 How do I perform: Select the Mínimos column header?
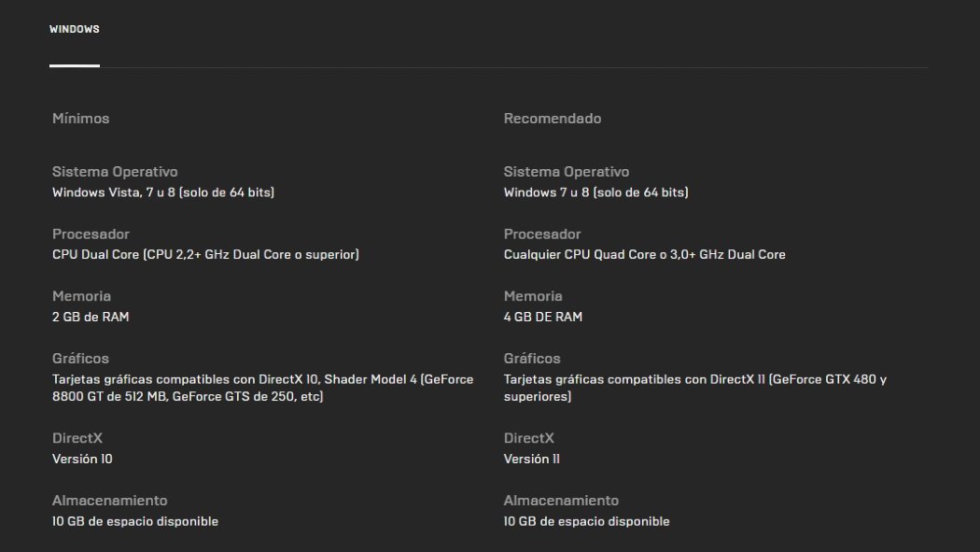pos(80,119)
